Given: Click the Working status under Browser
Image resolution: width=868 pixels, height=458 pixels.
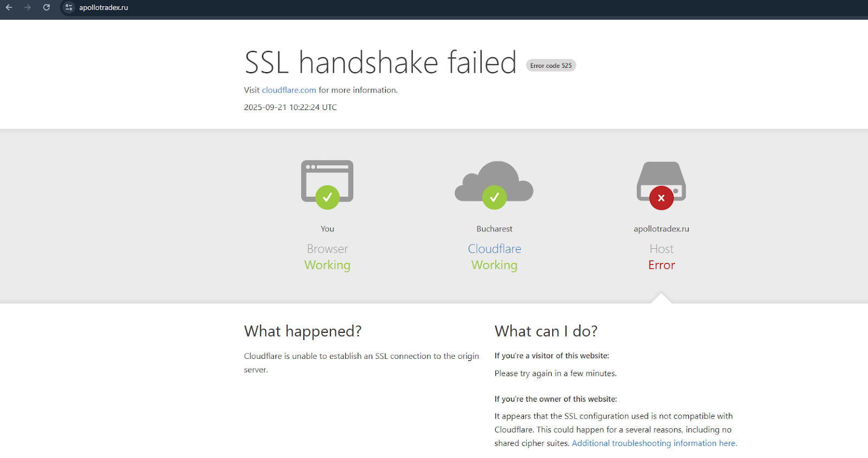Looking at the screenshot, I should tap(327, 265).
